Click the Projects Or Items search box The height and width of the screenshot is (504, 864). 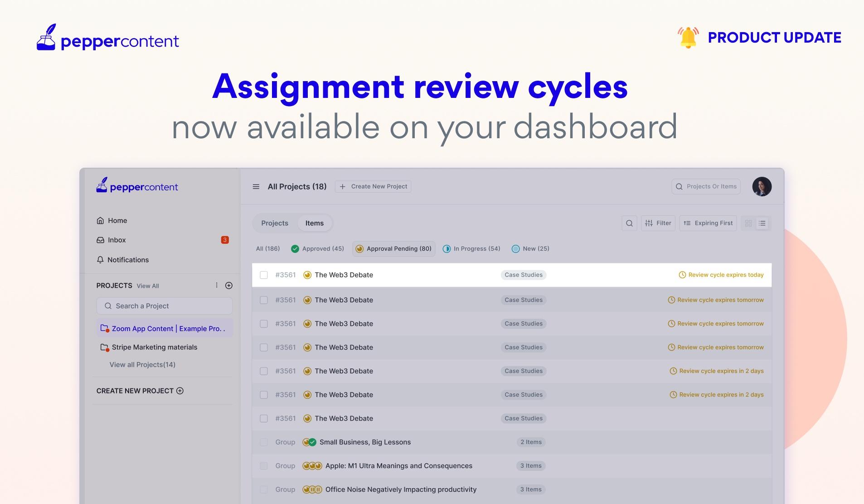(x=706, y=186)
